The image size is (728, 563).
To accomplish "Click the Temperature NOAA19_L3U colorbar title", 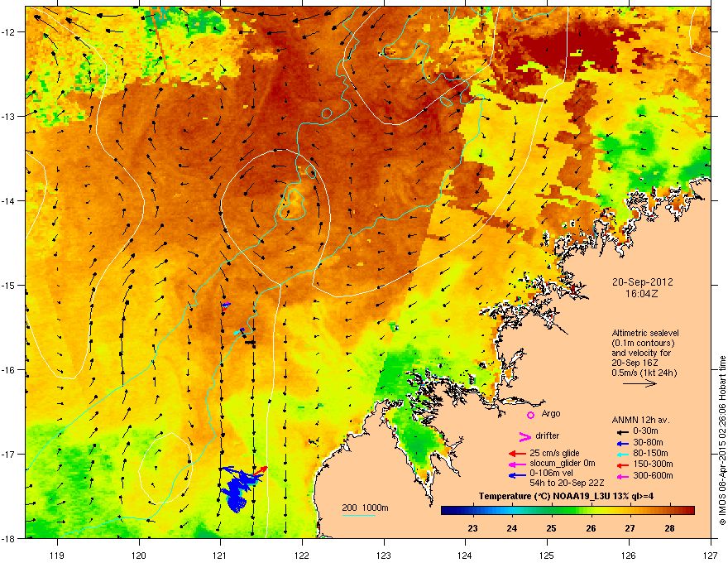I will pyautogui.click(x=567, y=497).
